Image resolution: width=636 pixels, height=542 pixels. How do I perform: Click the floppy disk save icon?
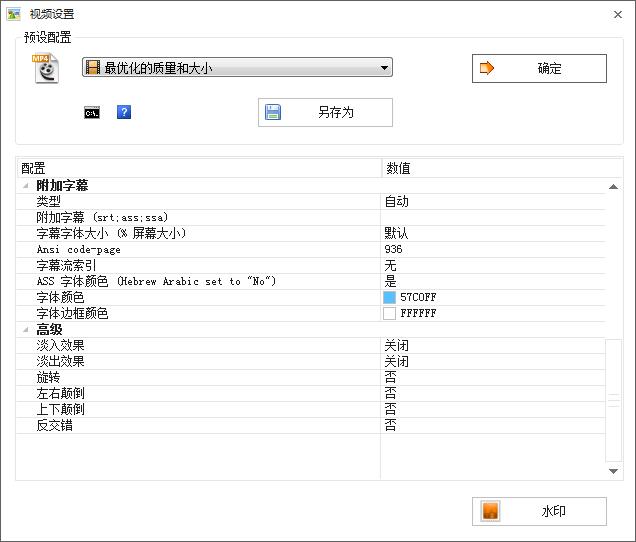(273, 112)
